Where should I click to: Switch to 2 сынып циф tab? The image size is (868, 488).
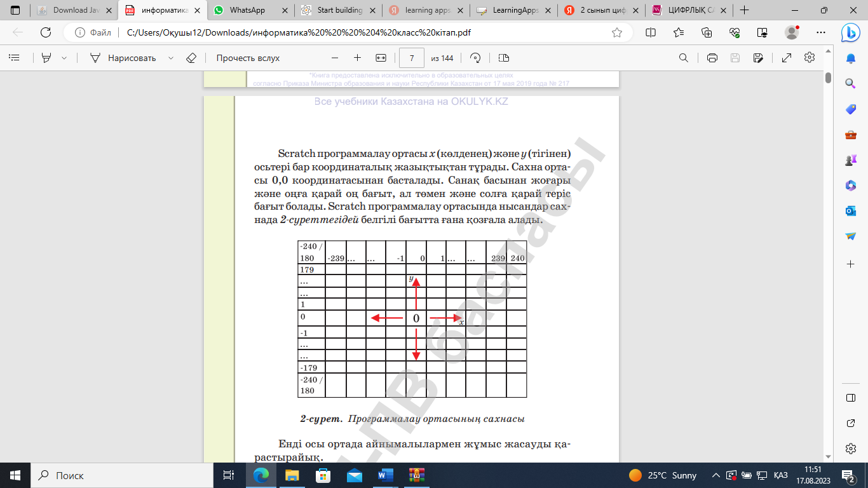pos(601,10)
